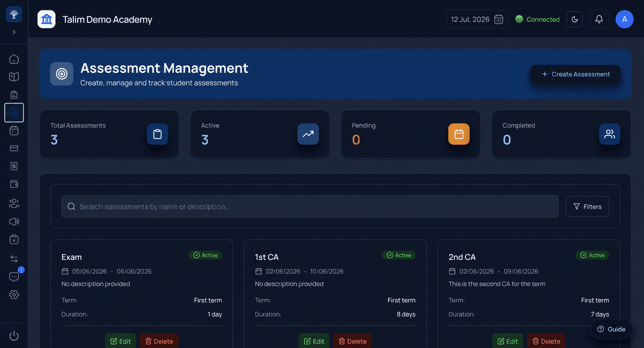Click the date range 02/06/2026 - 09/06/2026
The width and height of the screenshot is (644, 348).
point(499,271)
